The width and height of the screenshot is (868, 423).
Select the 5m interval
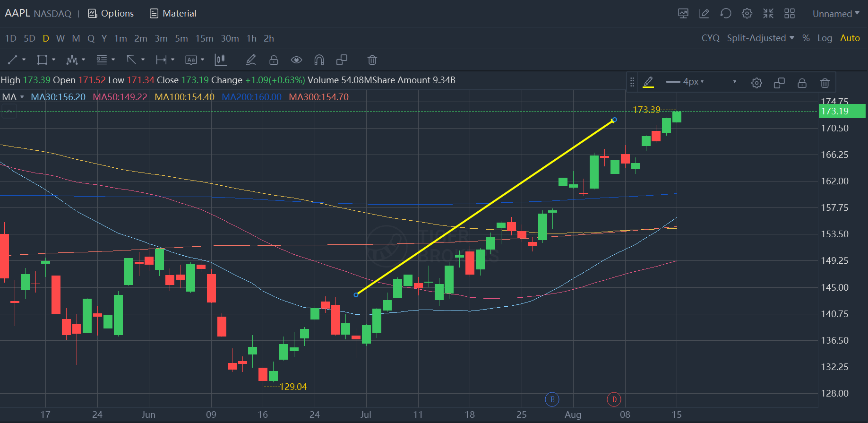coord(181,38)
